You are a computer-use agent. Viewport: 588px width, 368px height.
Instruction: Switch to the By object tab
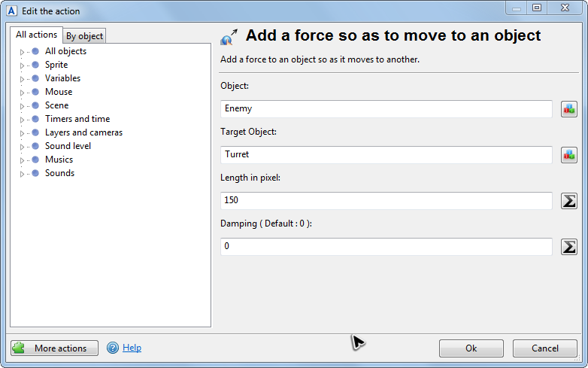[x=84, y=36]
